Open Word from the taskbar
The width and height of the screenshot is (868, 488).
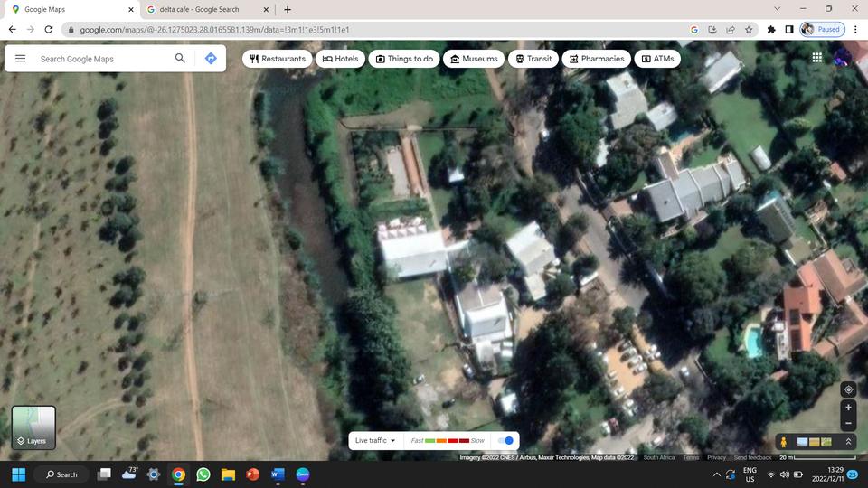278,474
